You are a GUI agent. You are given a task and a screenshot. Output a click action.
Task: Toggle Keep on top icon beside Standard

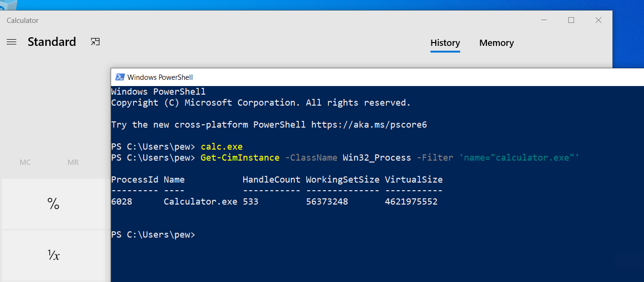pyautogui.click(x=95, y=42)
